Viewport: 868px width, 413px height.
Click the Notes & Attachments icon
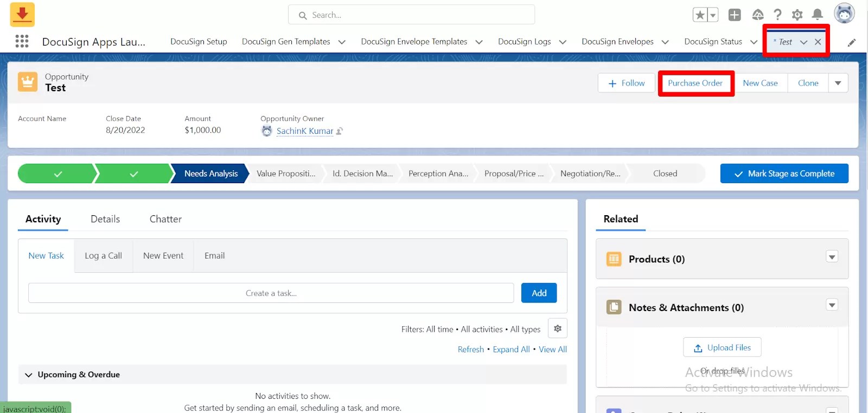(614, 307)
